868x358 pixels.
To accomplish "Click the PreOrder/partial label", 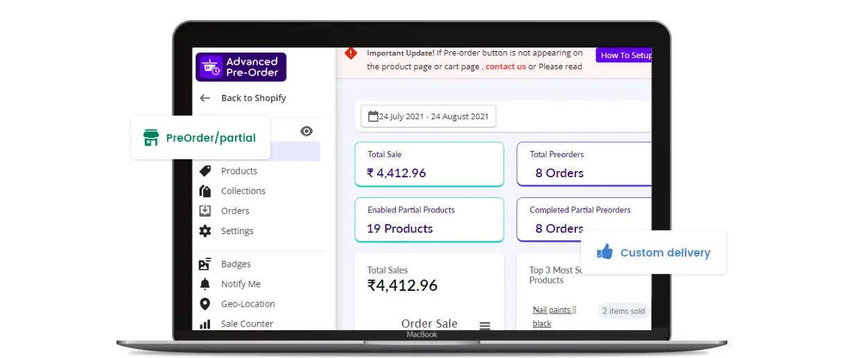I will pyautogui.click(x=211, y=138).
